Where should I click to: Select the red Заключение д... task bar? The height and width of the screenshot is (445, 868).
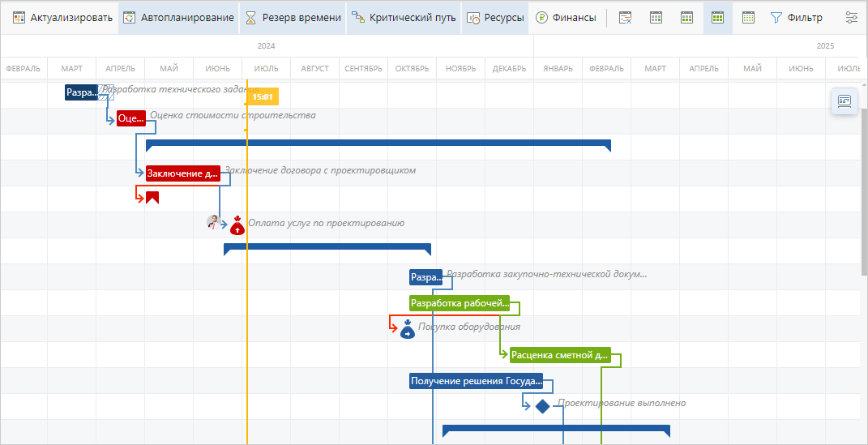click(x=182, y=173)
